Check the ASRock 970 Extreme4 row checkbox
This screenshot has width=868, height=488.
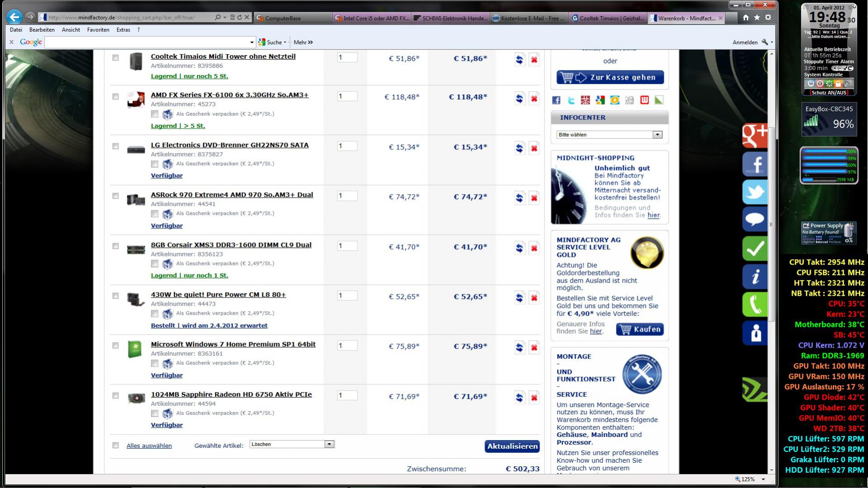[115, 196]
